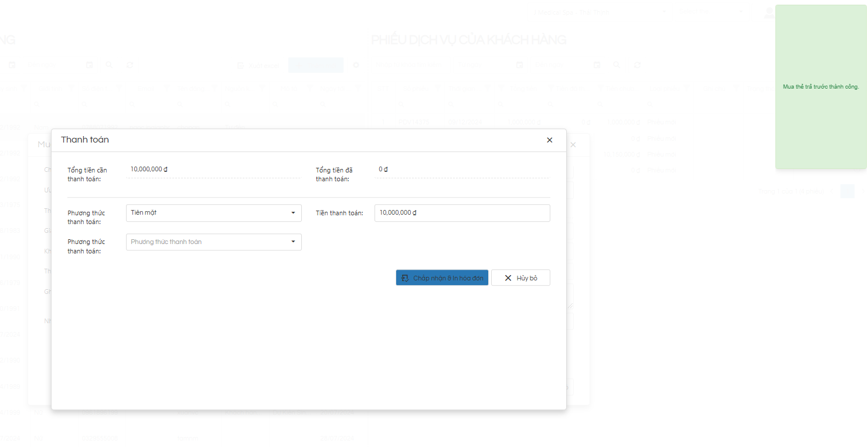
Task: Click search icon in customer list toolbar
Action: tap(109, 65)
